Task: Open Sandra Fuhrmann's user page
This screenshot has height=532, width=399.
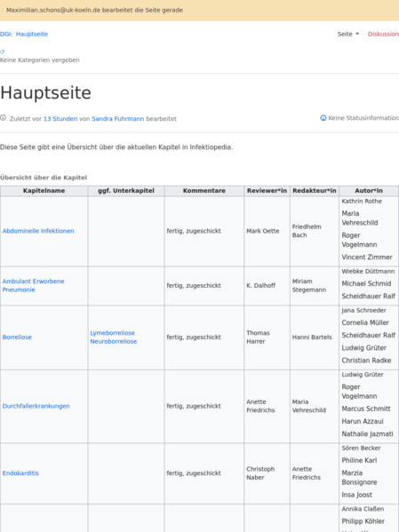Action: pos(118,119)
